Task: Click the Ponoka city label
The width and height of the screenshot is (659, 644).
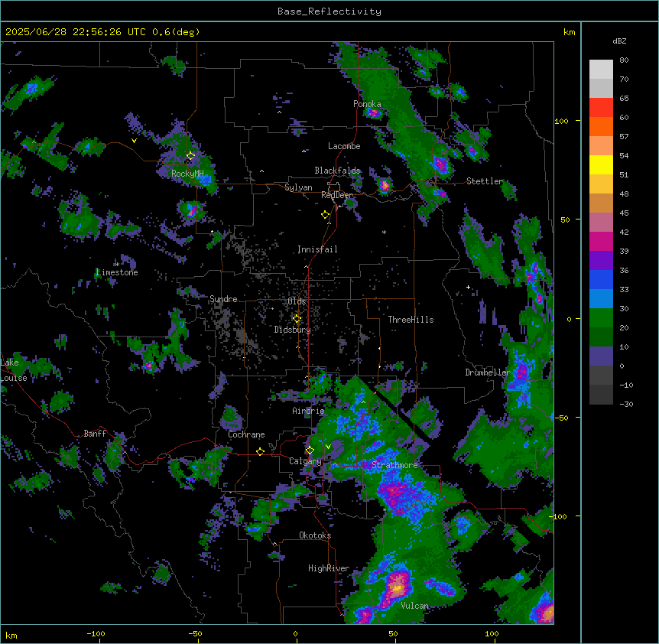Action: point(367,104)
